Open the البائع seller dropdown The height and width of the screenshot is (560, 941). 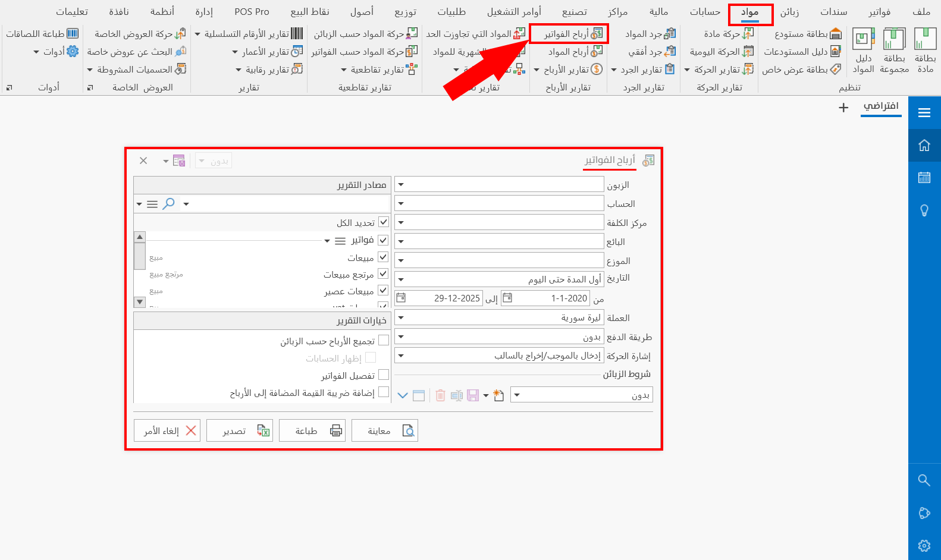click(401, 242)
